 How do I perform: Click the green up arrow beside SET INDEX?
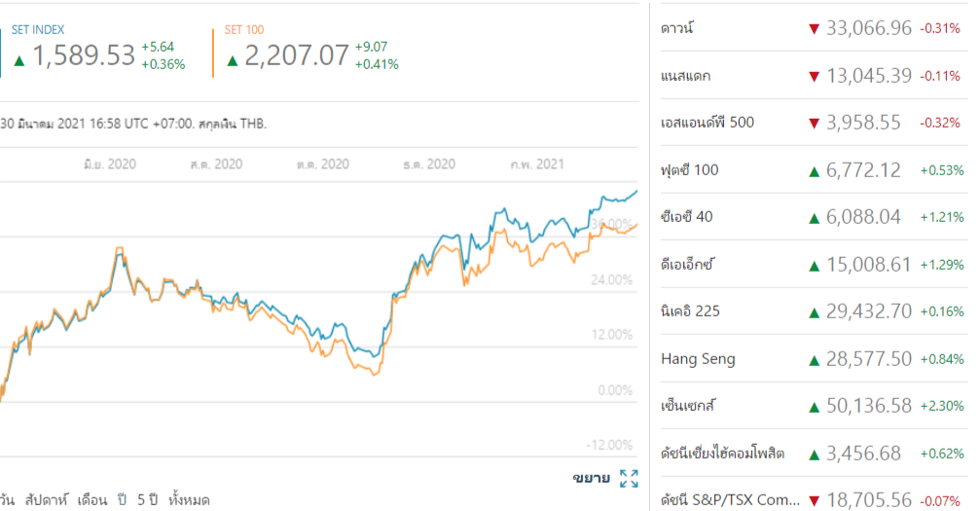click(18, 60)
